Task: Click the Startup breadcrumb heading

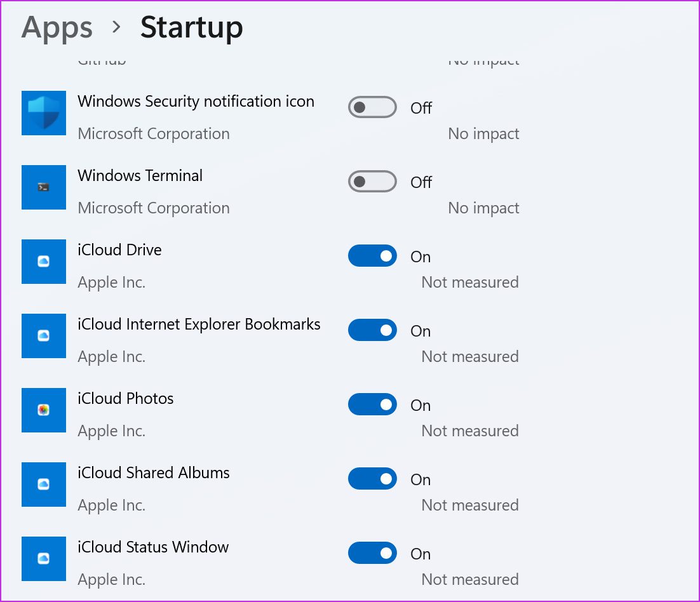Action: coord(192,29)
